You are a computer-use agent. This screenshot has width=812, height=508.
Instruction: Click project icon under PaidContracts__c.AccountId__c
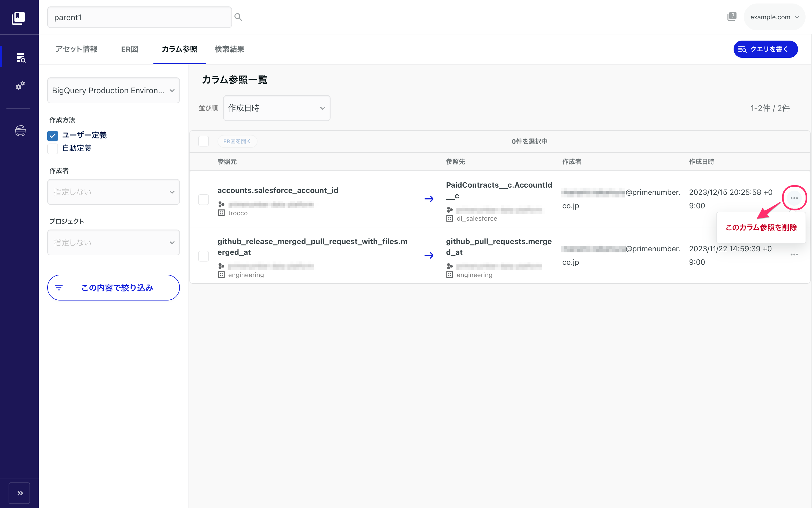click(x=450, y=210)
